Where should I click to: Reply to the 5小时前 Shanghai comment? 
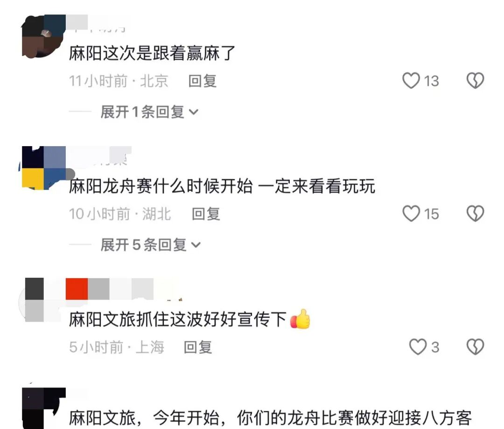tap(198, 347)
